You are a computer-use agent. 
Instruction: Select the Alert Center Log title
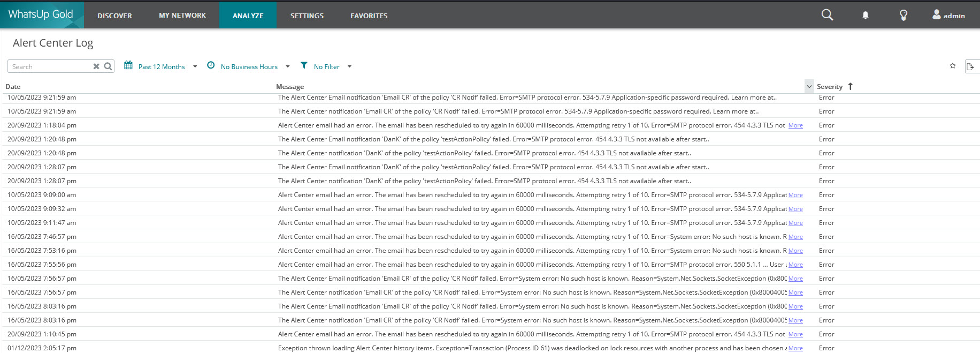53,43
